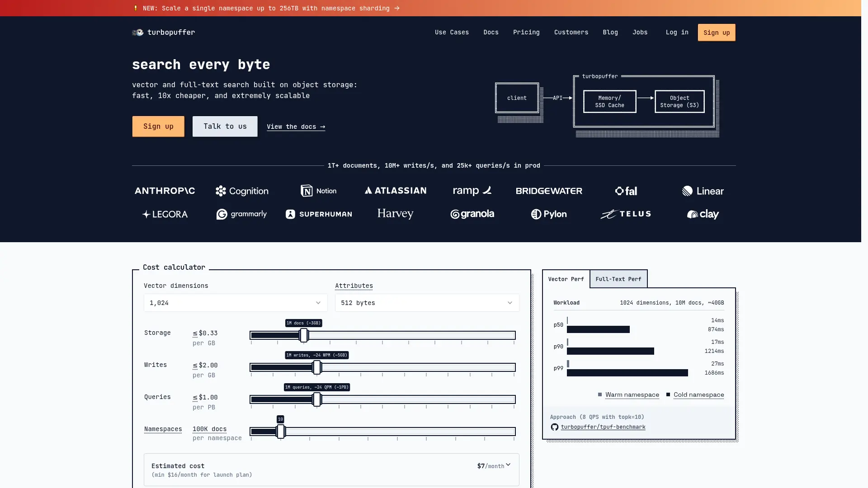Switch to the Vector Perf tab

(x=566, y=279)
